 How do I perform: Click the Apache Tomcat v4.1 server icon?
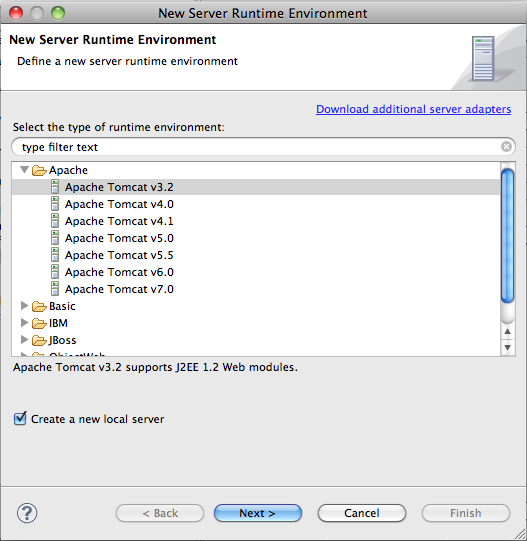[55, 220]
